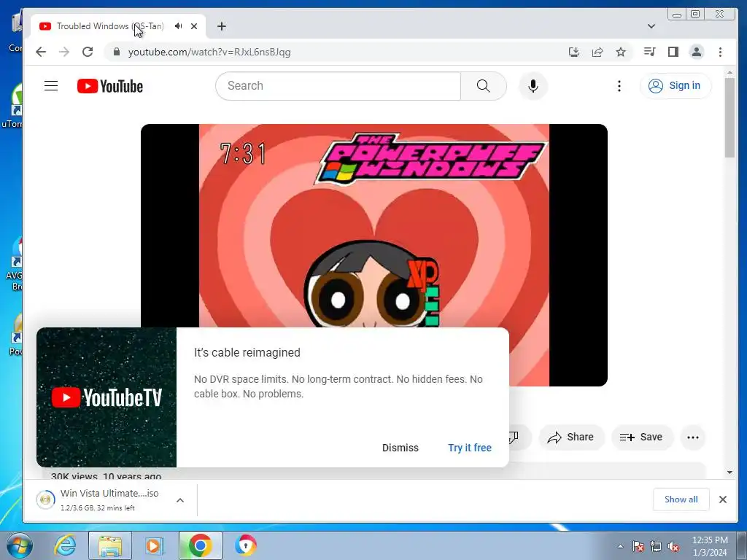
Task: Submit search with the magnifier button
Action: coord(484,86)
